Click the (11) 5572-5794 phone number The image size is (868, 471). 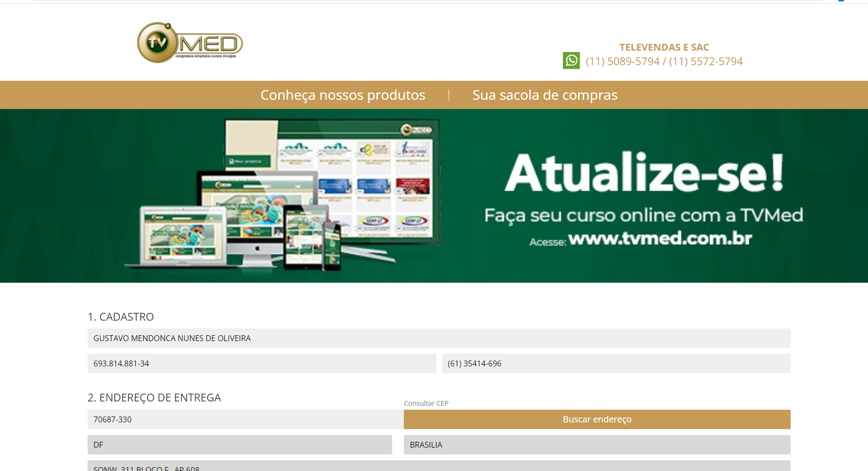[x=705, y=61]
